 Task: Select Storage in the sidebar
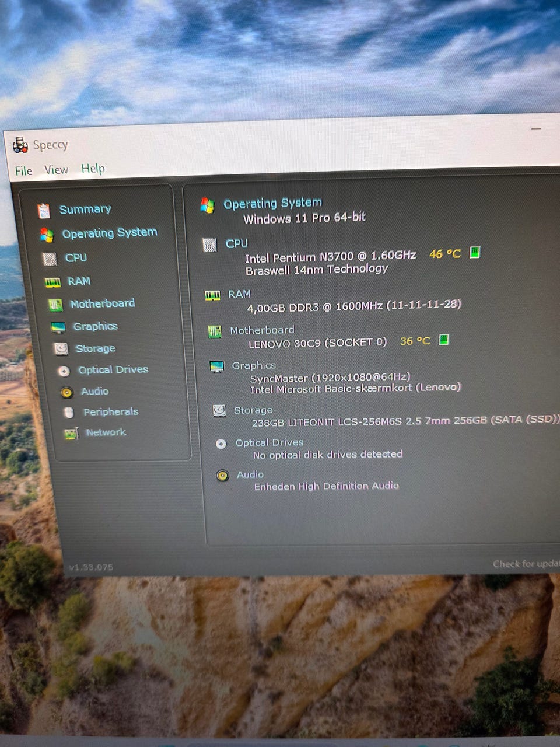pos(95,348)
